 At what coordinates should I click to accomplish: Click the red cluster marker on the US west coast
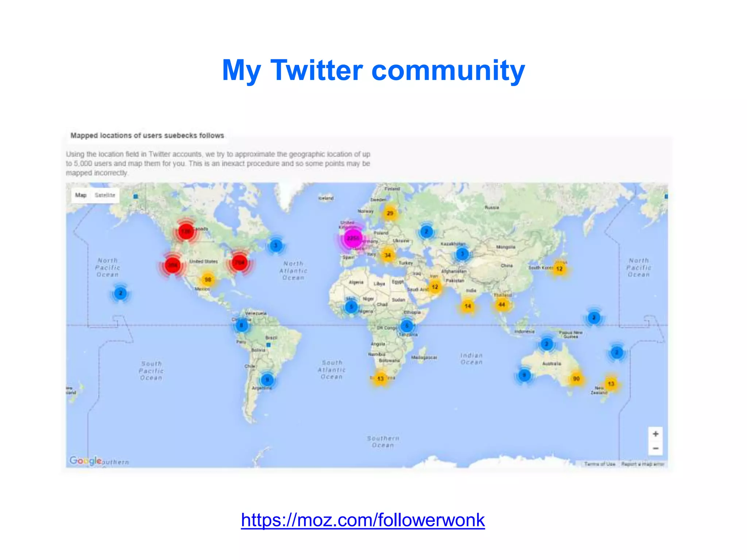[x=173, y=265]
